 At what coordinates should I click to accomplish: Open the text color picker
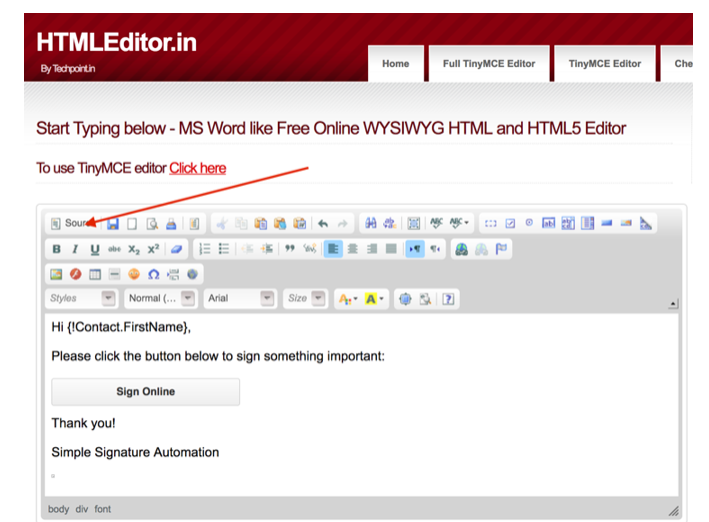tap(348, 299)
